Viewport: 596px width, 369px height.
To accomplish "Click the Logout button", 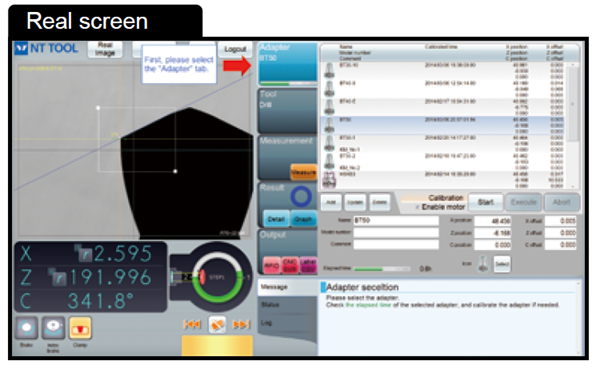I will [x=235, y=49].
